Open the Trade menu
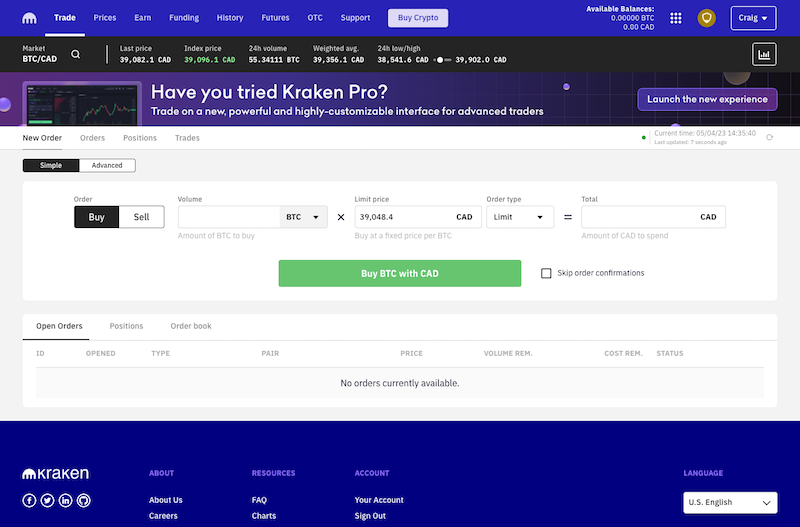The image size is (800, 527). point(65,18)
